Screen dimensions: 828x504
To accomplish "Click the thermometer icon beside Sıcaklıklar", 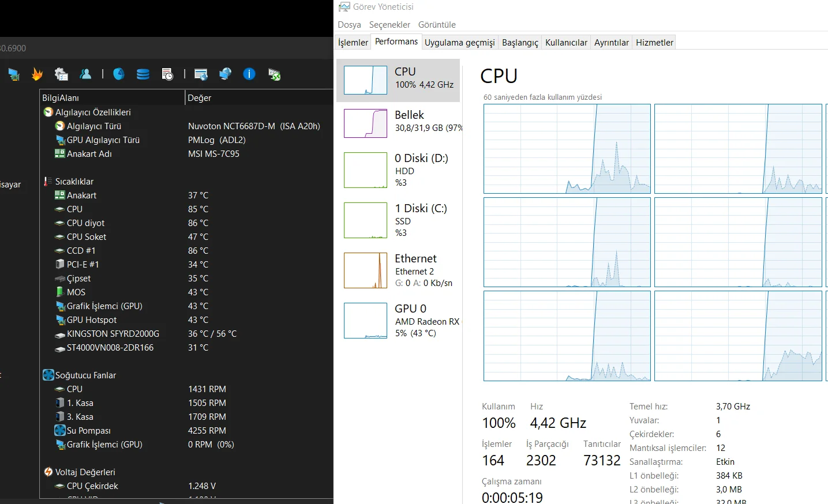I will click(x=48, y=181).
